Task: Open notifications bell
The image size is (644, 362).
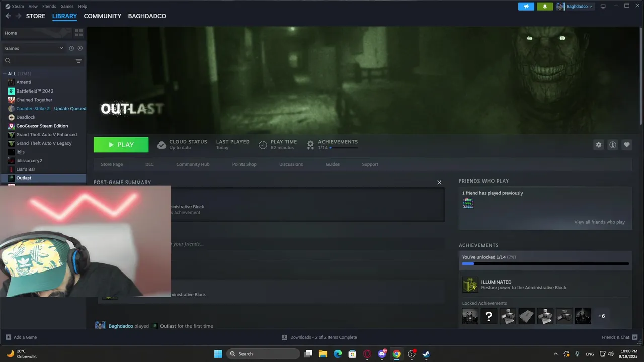Action: point(545,6)
